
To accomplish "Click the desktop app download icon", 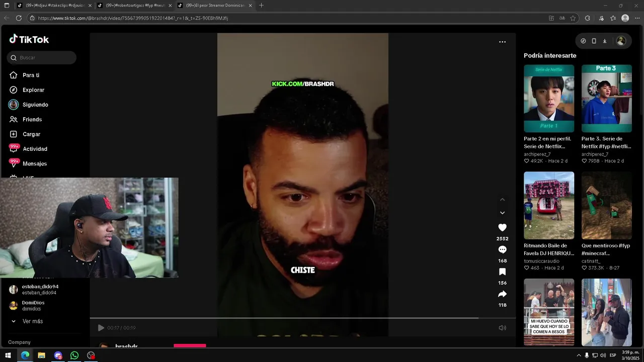I will tap(605, 41).
